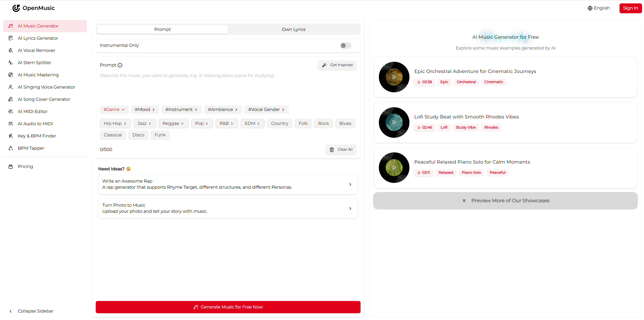Open the Pricing page icon
This screenshot has height=320, width=644.
[11, 167]
